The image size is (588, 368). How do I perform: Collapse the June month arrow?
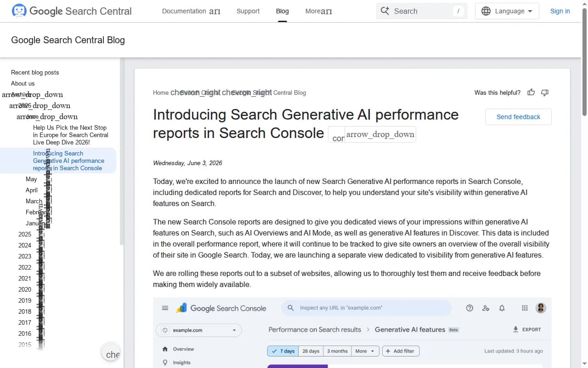(47, 116)
